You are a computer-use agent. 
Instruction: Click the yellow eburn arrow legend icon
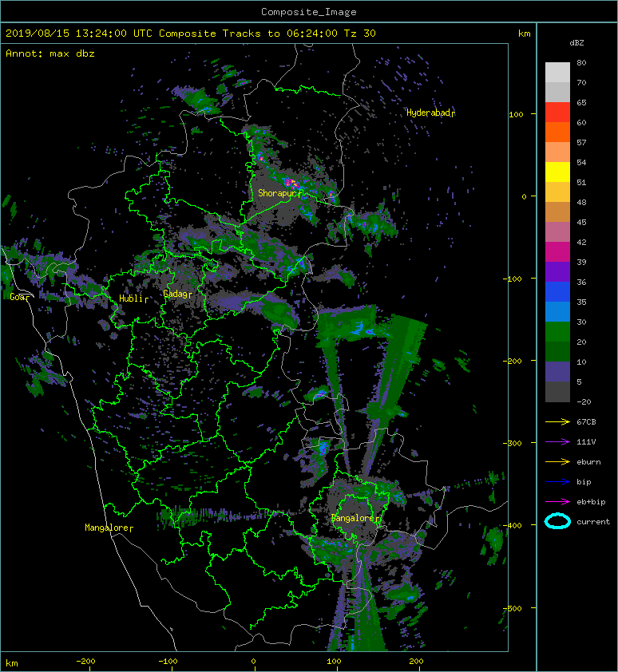click(557, 461)
